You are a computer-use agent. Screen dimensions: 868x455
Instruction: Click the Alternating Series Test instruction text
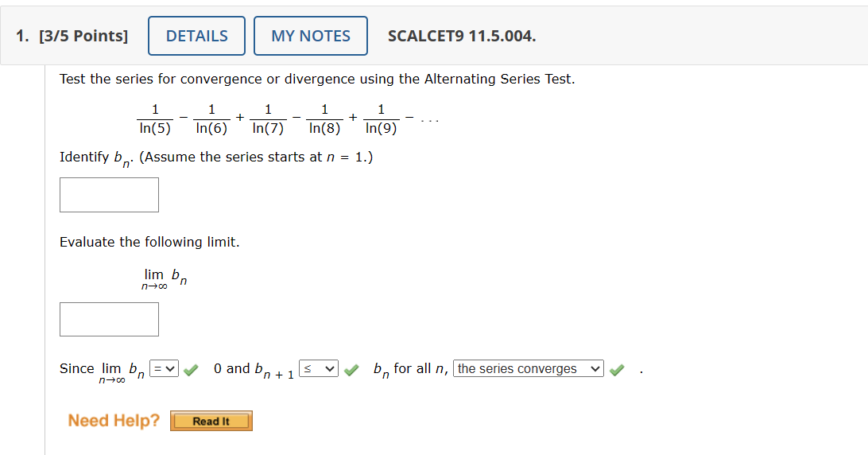(317, 80)
